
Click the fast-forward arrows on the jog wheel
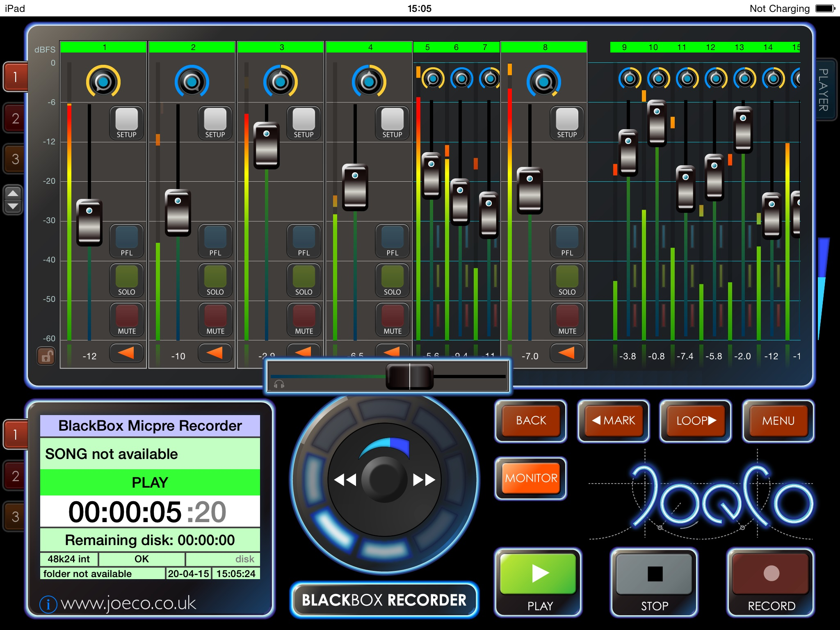point(424,479)
